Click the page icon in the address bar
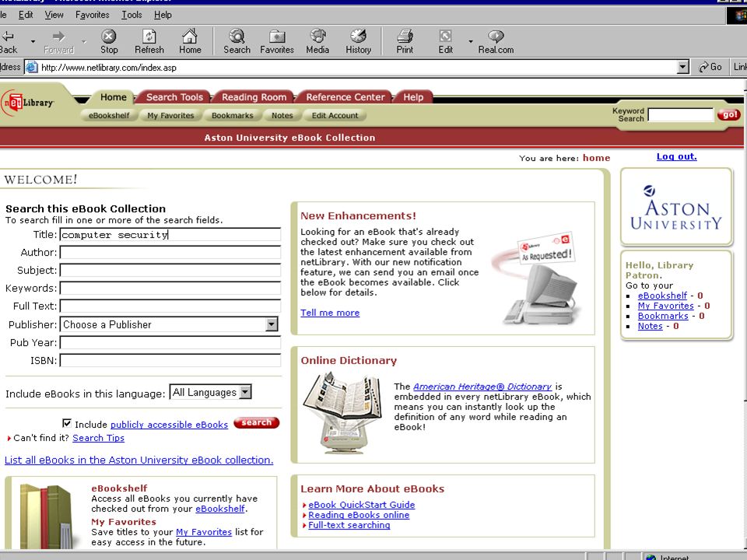Image resolution: width=747 pixels, height=560 pixels. [31, 67]
